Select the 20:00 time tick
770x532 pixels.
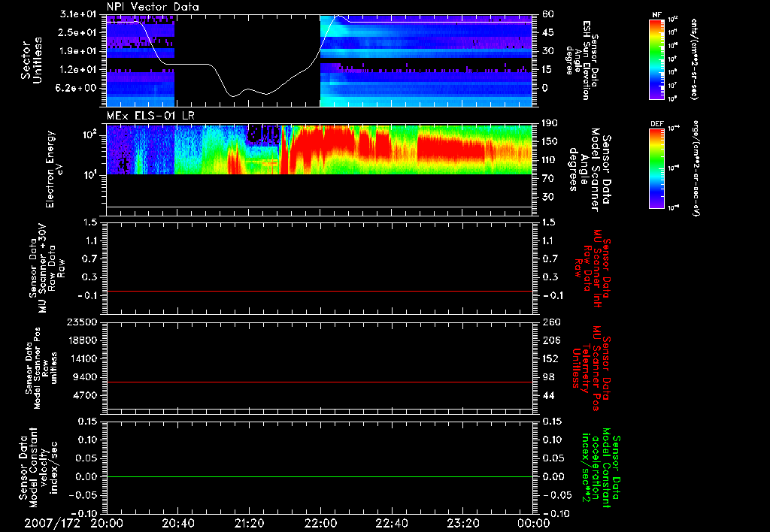coord(107,523)
